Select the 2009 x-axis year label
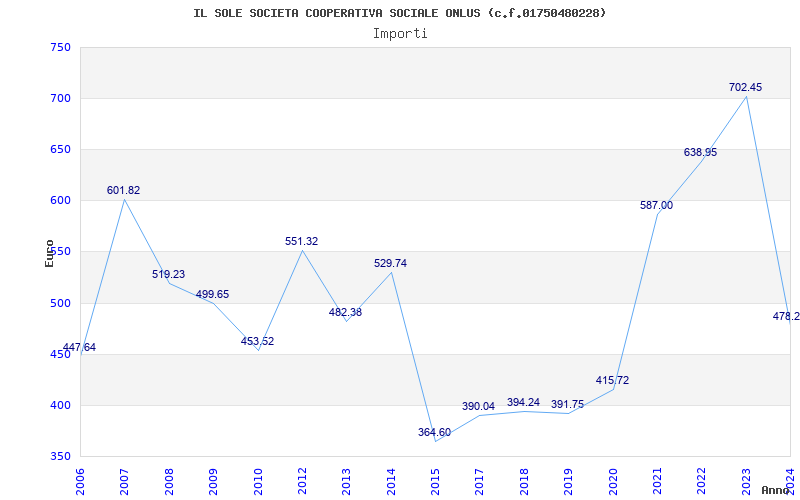The image size is (800, 500). click(213, 481)
